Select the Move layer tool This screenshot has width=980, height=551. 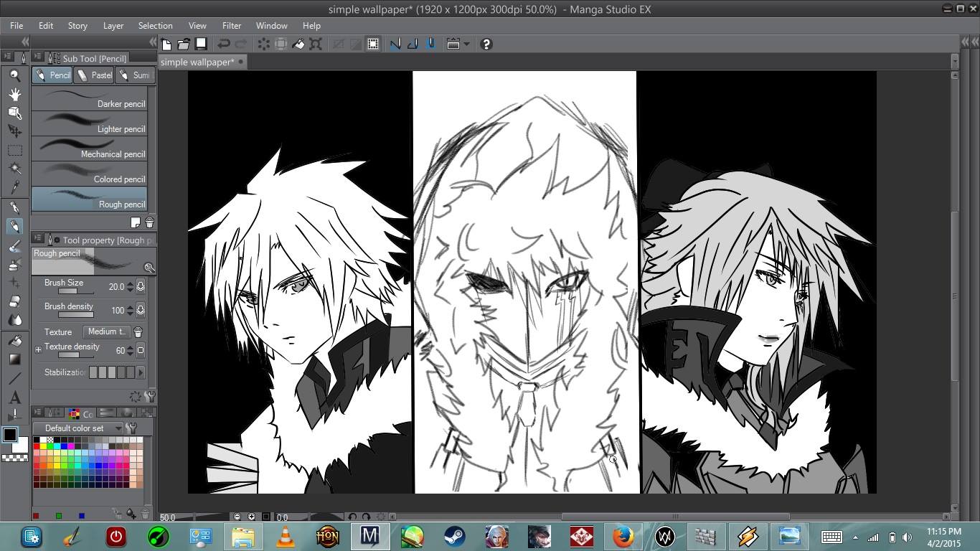tap(14, 131)
